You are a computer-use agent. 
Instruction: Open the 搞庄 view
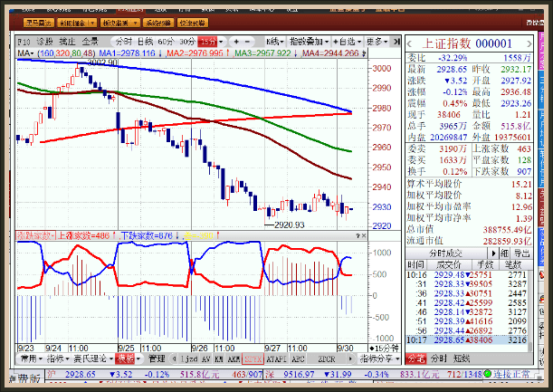67,42
